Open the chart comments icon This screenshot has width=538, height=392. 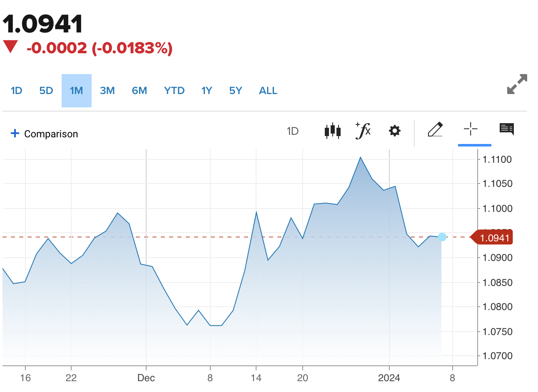(506, 129)
